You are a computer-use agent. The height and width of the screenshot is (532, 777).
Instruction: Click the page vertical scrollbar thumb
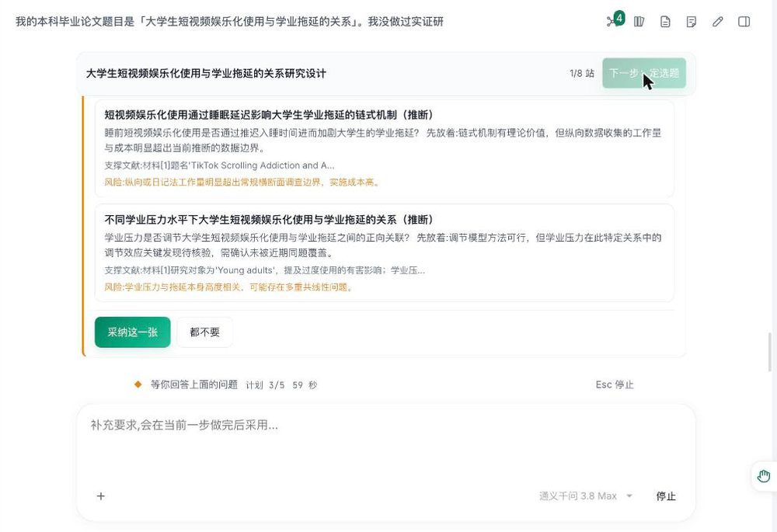(769, 352)
